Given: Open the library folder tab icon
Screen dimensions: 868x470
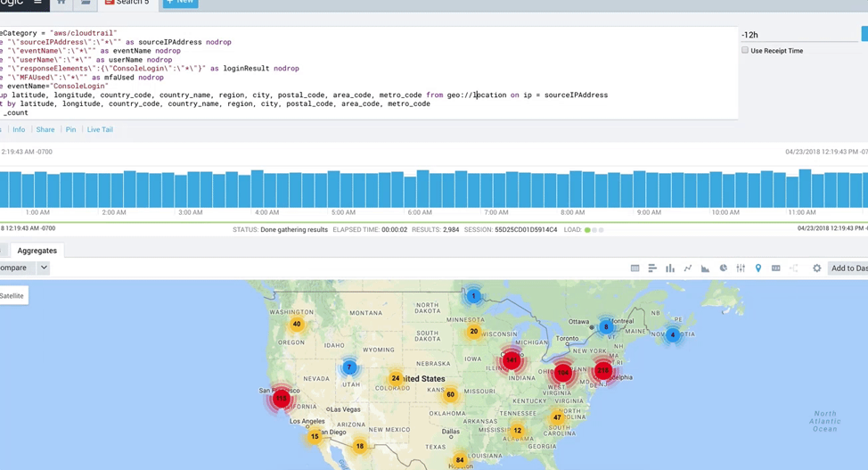Looking at the screenshot, I should [x=86, y=3].
